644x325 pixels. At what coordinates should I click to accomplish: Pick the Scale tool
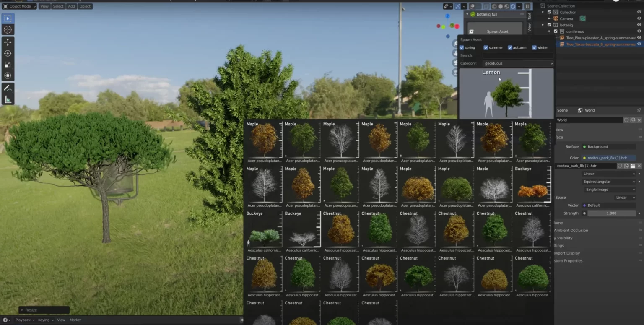point(8,65)
